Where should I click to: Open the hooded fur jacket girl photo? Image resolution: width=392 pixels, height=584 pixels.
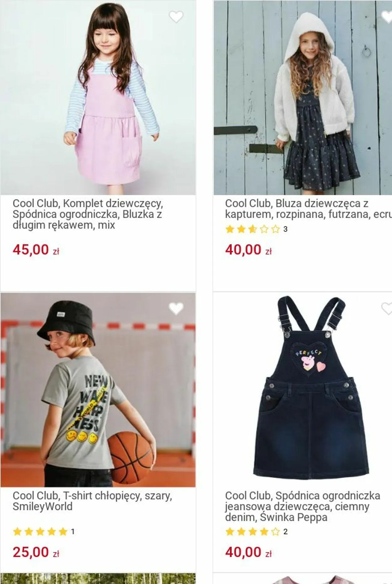tap(303, 97)
